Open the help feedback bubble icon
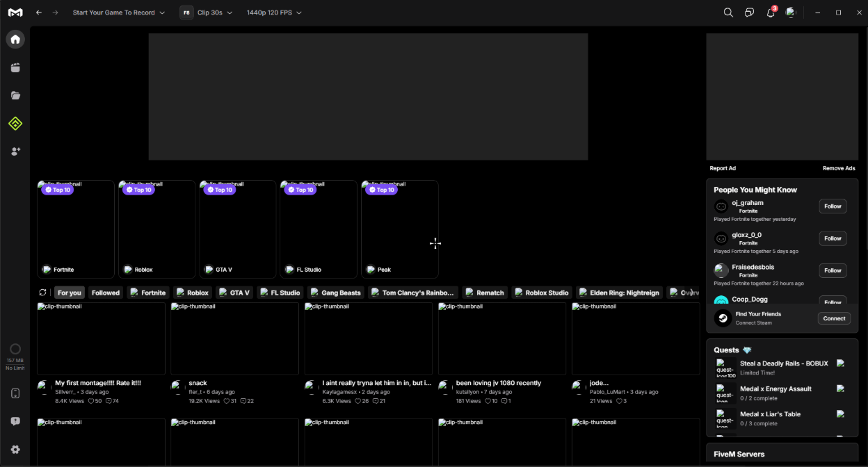The width and height of the screenshot is (868, 467). point(15,421)
